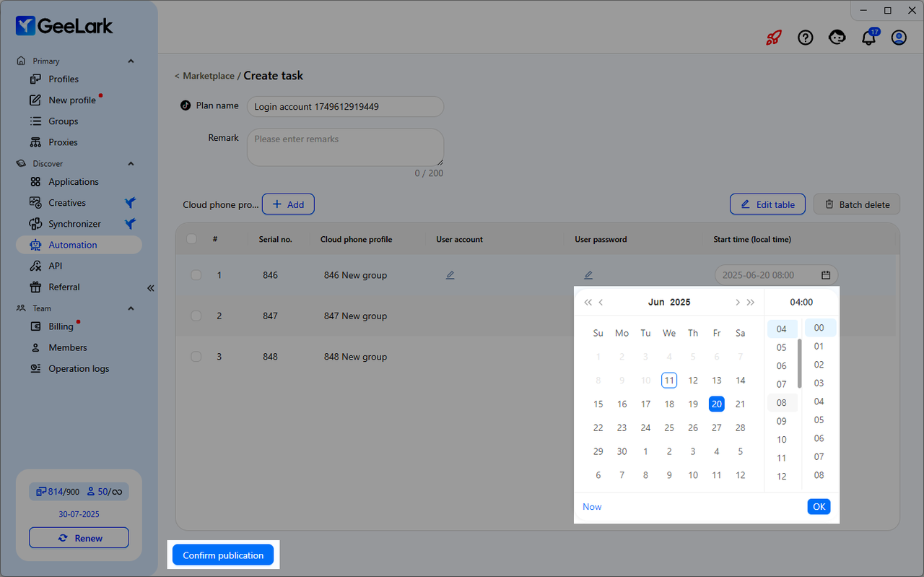Click the hour column scrollbar

(x=799, y=363)
